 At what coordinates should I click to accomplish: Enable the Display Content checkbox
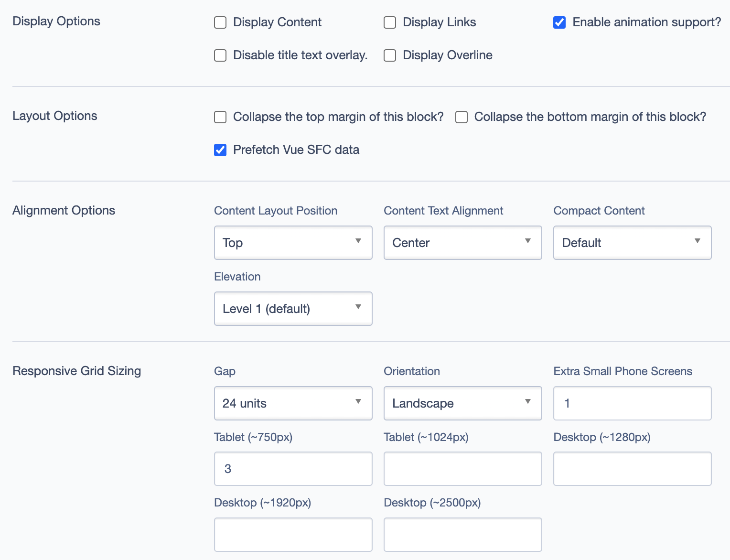tap(220, 22)
